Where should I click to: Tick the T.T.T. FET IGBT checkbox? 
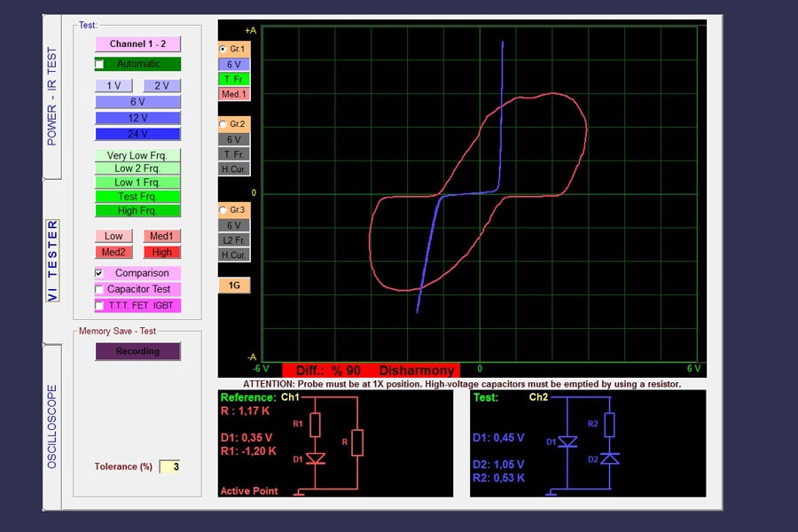click(99, 305)
